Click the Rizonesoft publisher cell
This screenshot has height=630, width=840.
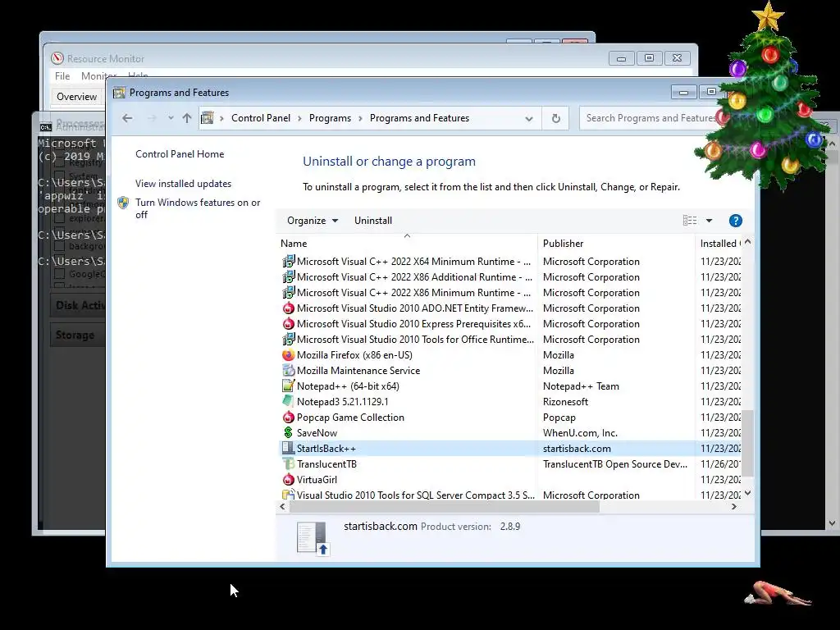click(x=566, y=401)
